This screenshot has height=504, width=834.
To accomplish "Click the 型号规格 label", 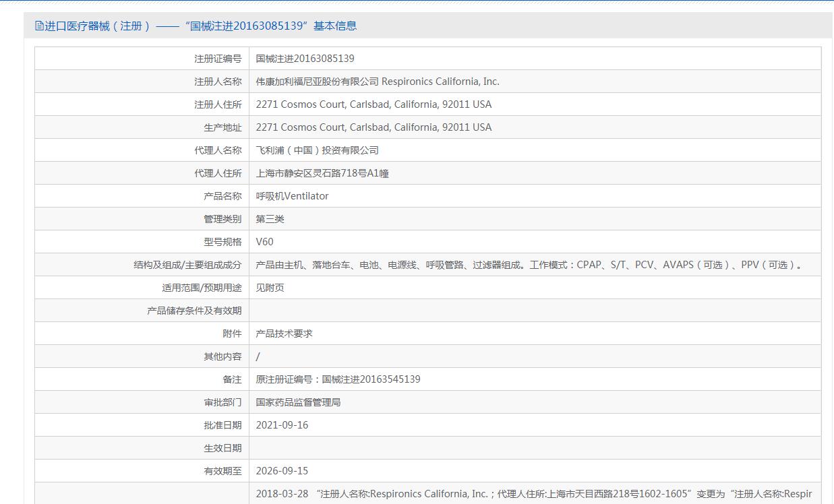I will pyautogui.click(x=222, y=242).
